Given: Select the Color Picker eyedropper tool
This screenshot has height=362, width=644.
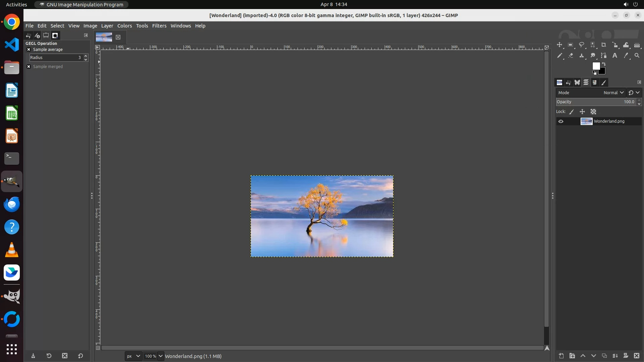Looking at the screenshot, I should [626, 56].
